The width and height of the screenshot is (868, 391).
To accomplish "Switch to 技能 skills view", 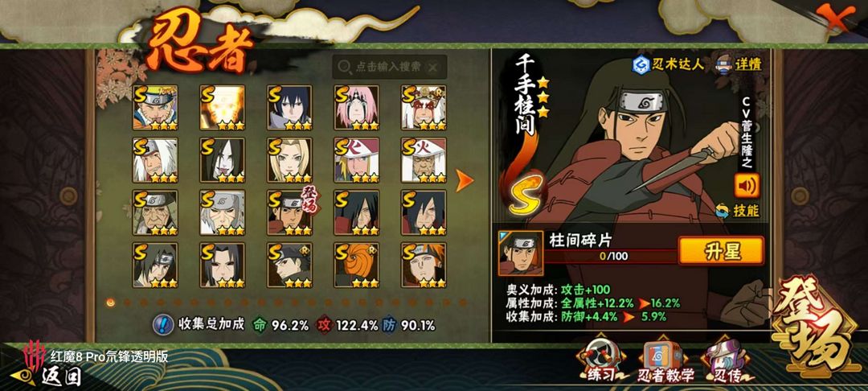I will point(739,211).
